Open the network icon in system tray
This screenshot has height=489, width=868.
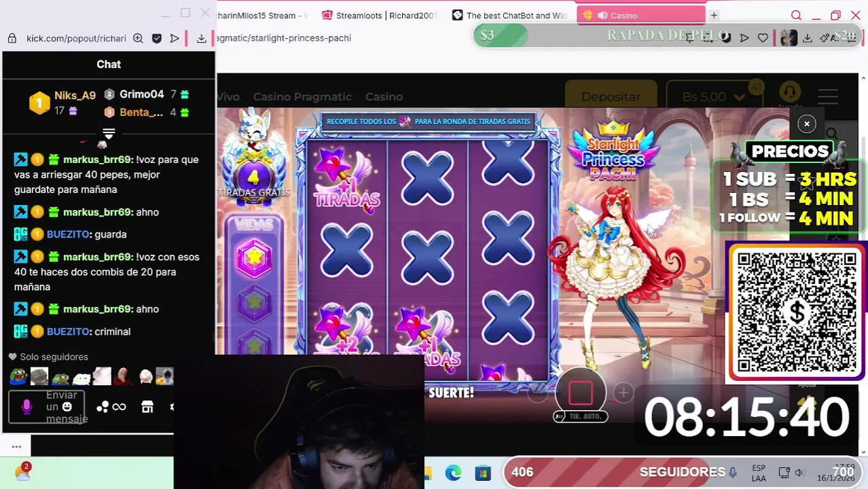coord(784,473)
